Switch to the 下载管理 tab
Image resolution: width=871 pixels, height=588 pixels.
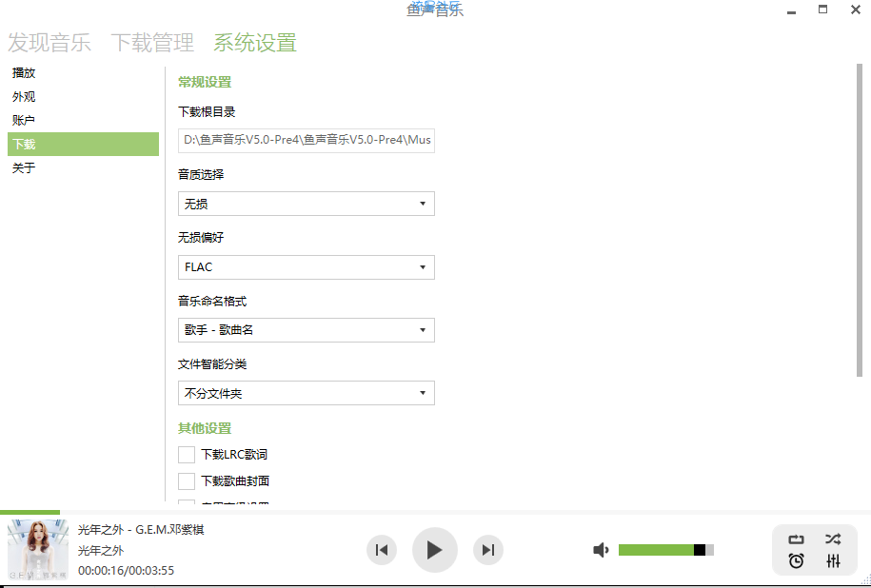(152, 43)
